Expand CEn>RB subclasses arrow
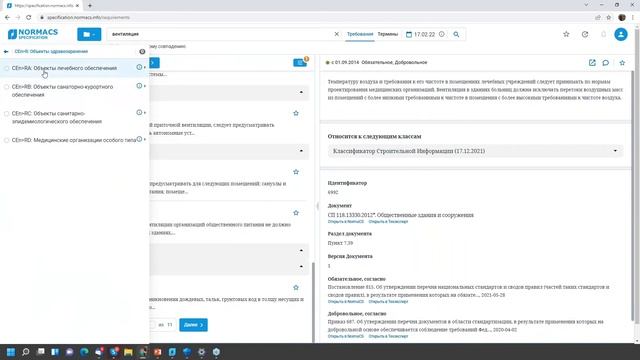 pyautogui.click(x=145, y=86)
